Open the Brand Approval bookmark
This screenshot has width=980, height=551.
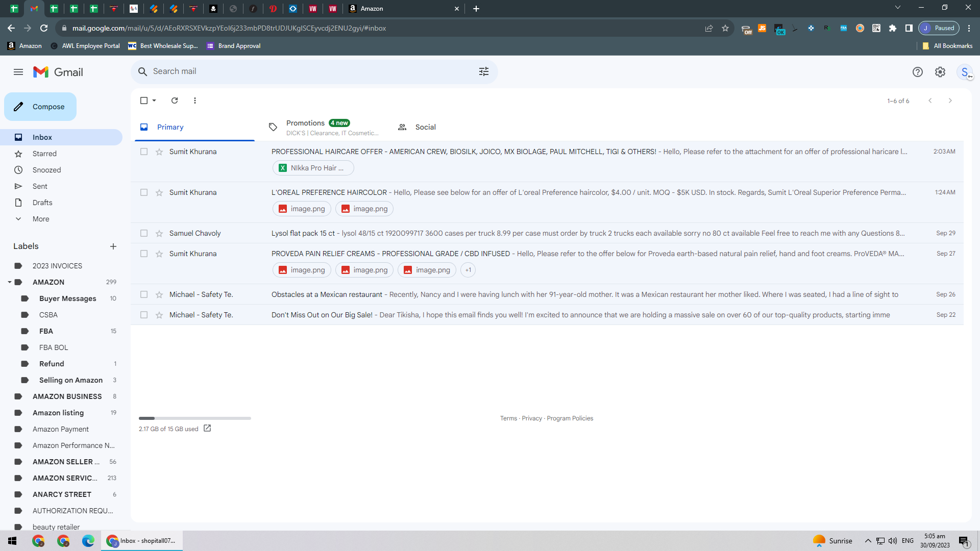pos(234,46)
